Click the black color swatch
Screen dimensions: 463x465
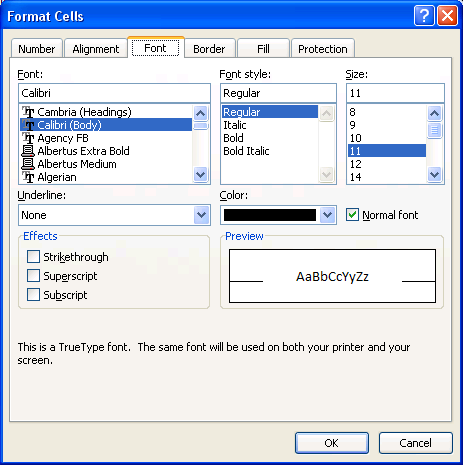click(x=270, y=215)
